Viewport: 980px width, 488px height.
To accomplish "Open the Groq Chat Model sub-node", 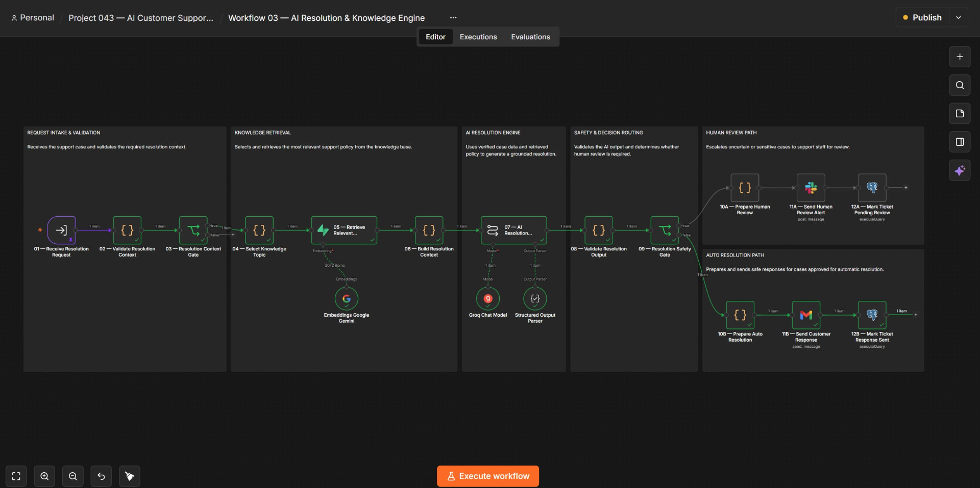I will tap(488, 299).
